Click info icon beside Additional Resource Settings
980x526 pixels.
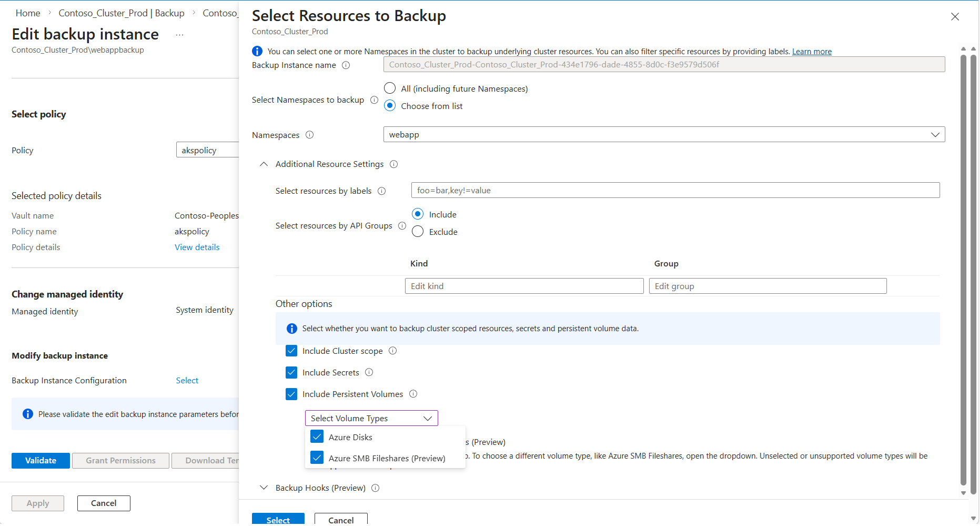tap(393, 164)
